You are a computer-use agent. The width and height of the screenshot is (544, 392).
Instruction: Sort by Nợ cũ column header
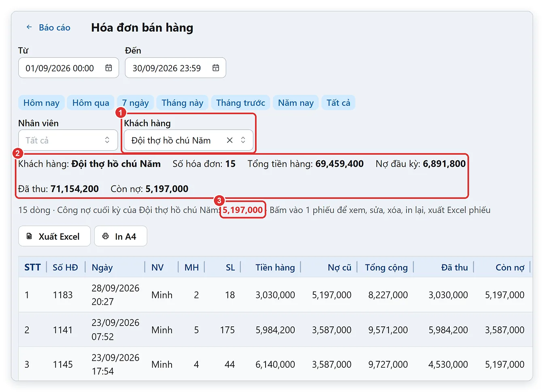tap(340, 267)
